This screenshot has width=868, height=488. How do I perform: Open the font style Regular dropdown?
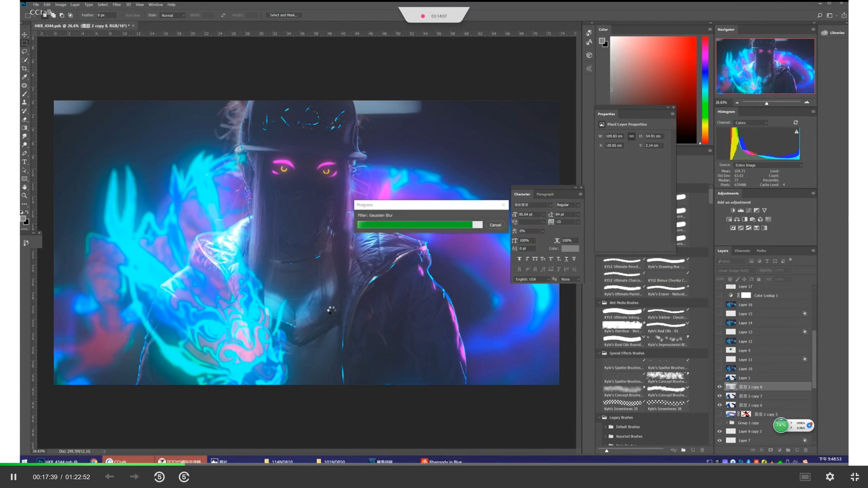point(568,205)
